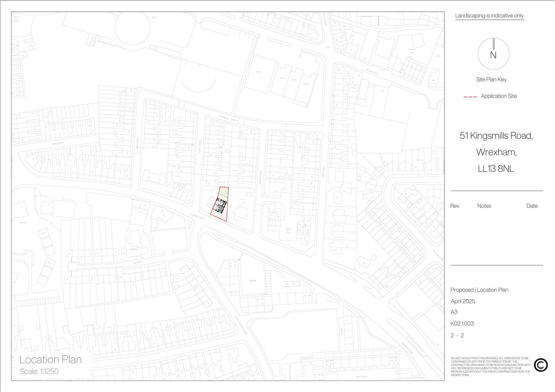Click the 'Proposed | Location Plan' drawing title
The width and height of the screenshot is (555, 392).
(479, 290)
